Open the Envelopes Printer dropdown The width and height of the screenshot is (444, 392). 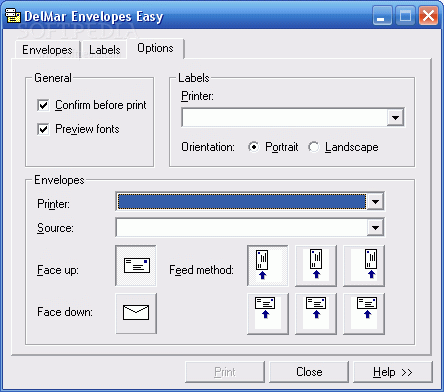375,201
